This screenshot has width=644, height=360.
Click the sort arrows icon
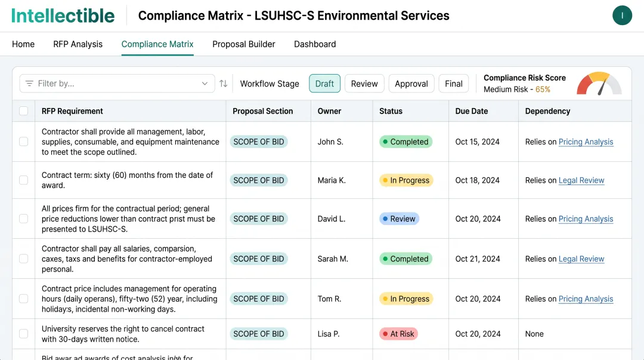coord(224,84)
